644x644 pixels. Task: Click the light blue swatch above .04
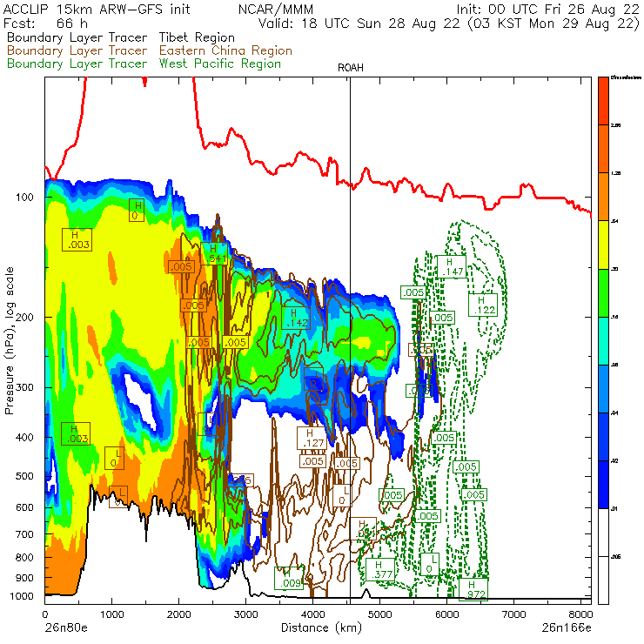[603, 389]
